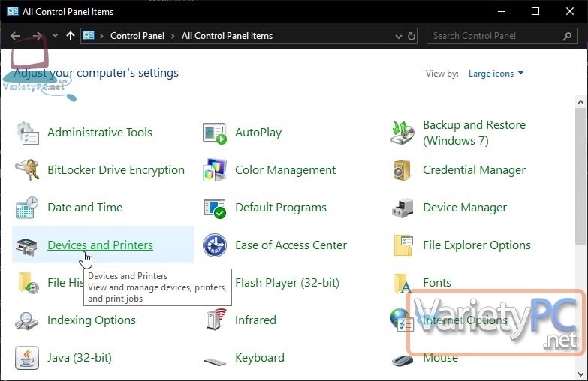This screenshot has height=381, width=588.
Task: Expand the chevron after Control Panel breadcrumb
Action: click(173, 36)
